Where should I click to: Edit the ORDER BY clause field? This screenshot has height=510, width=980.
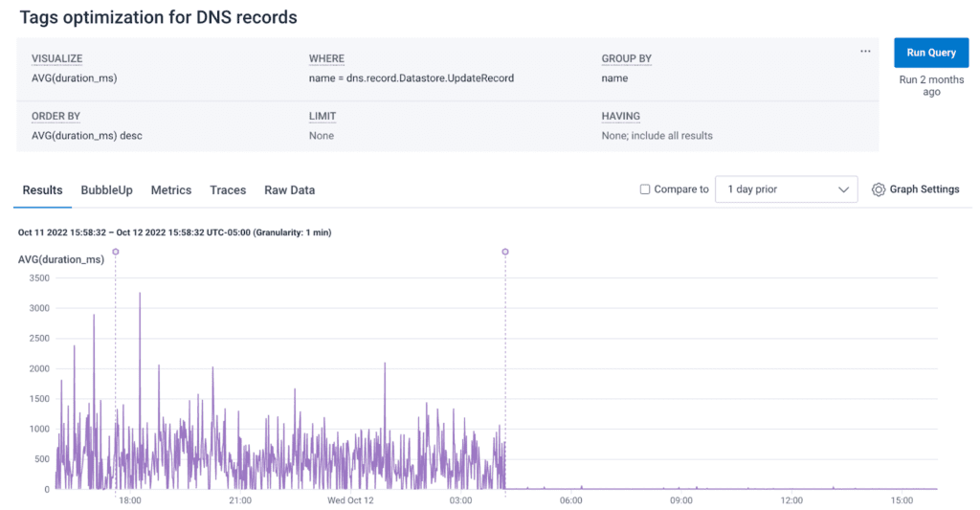[x=86, y=136]
